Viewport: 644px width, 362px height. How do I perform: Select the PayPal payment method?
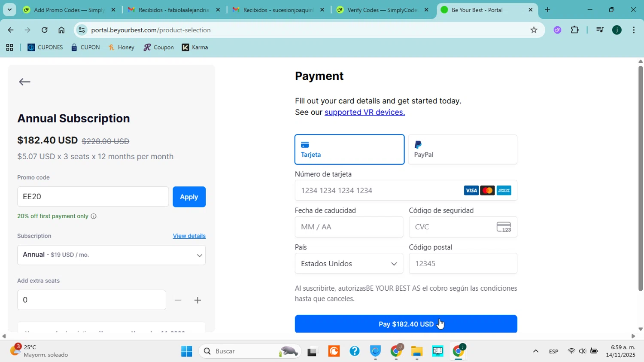click(463, 149)
